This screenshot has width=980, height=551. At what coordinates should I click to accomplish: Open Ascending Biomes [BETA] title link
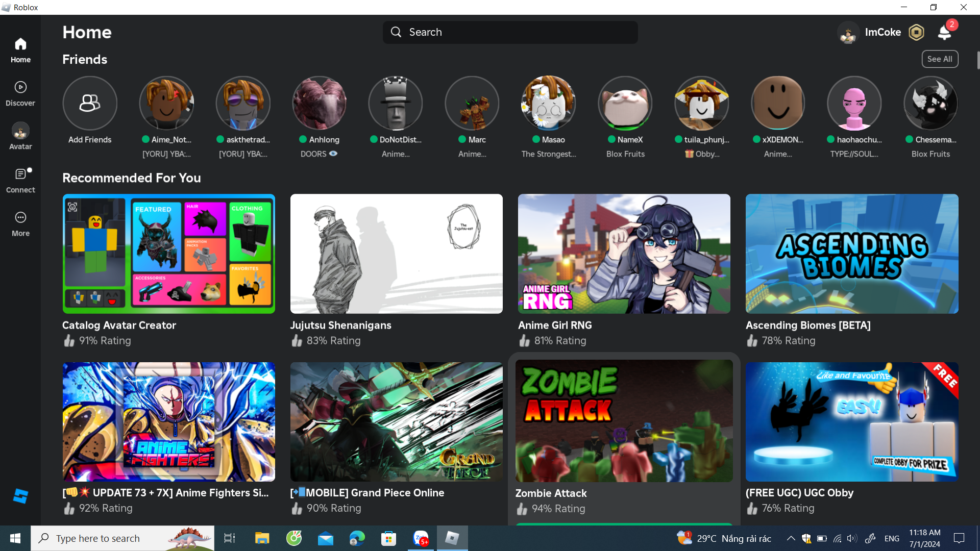pos(808,325)
